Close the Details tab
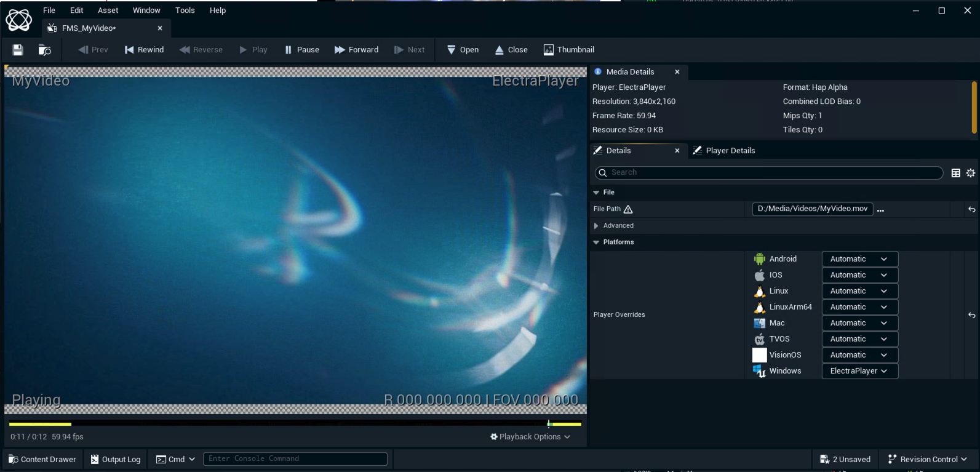 coord(677,151)
